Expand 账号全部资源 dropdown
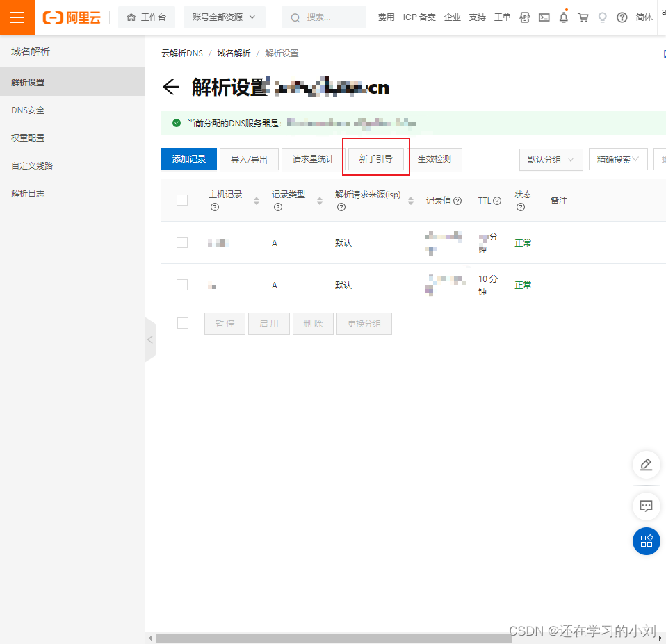666x644 pixels. pos(225,17)
